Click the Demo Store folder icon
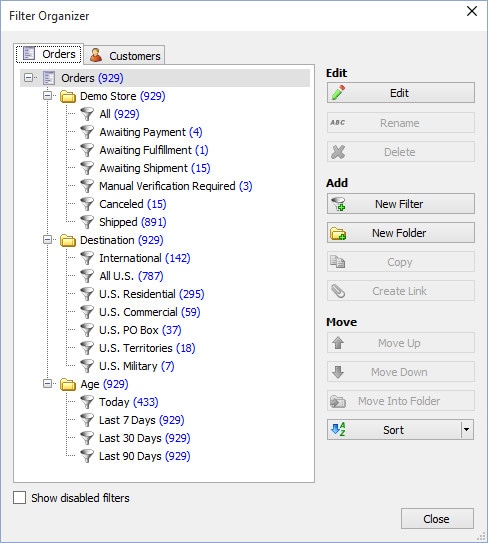The height and width of the screenshot is (543, 488). 68,96
